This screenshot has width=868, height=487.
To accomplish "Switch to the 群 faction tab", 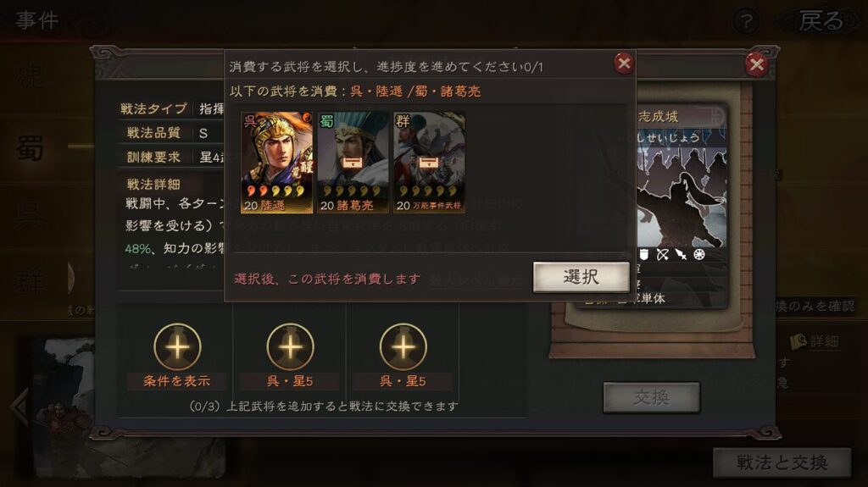I will click(31, 282).
